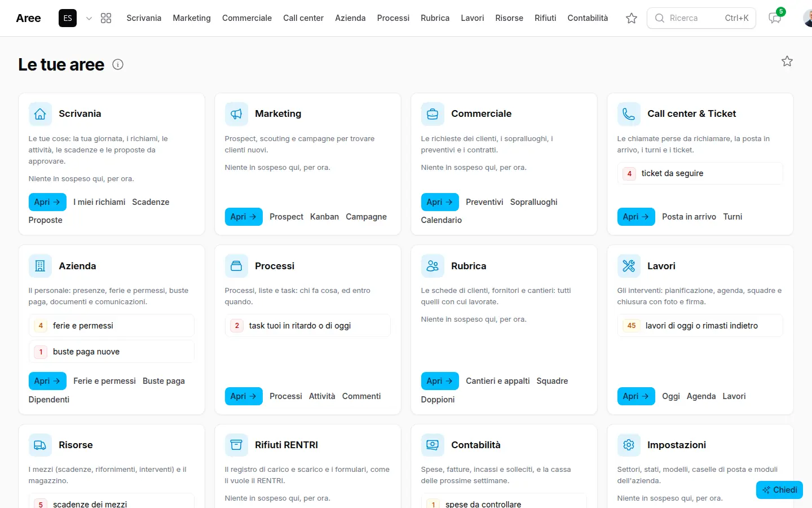This screenshot has height=508, width=812.
Task: Open the Processi menu in top bar
Action: [393, 18]
